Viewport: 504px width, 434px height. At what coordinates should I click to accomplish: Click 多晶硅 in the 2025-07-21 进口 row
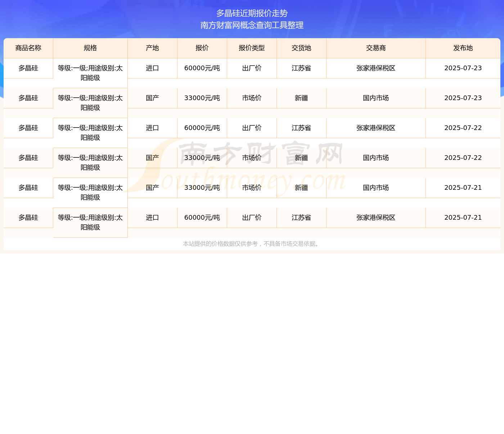pyautogui.click(x=28, y=218)
